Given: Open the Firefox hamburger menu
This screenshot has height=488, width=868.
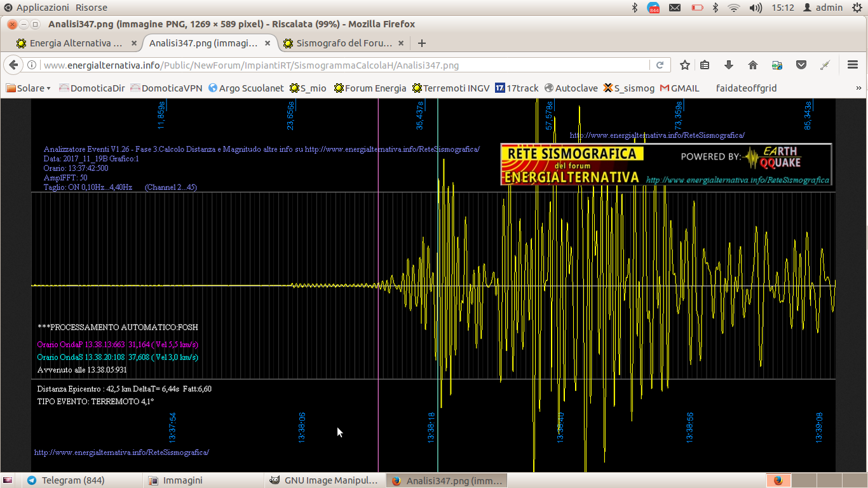Looking at the screenshot, I should click(x=853, y=65).
